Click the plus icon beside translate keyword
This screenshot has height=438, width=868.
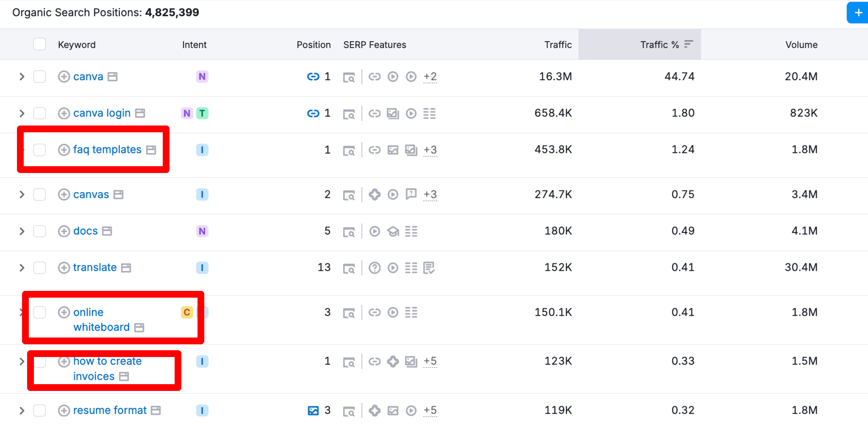64,268
